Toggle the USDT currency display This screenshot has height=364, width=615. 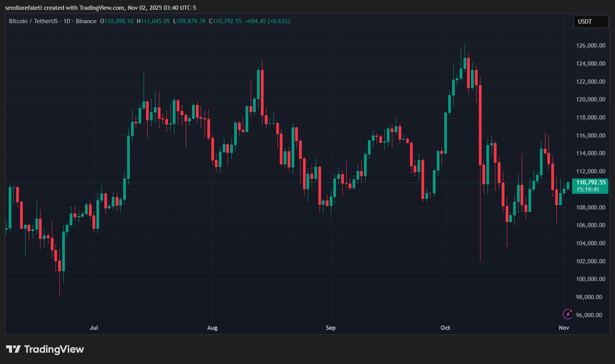[x=590, y=22]
